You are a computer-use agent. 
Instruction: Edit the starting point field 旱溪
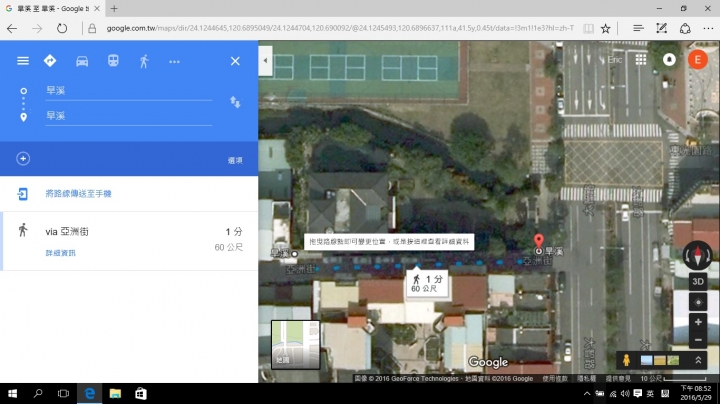[x=129, y=91]
